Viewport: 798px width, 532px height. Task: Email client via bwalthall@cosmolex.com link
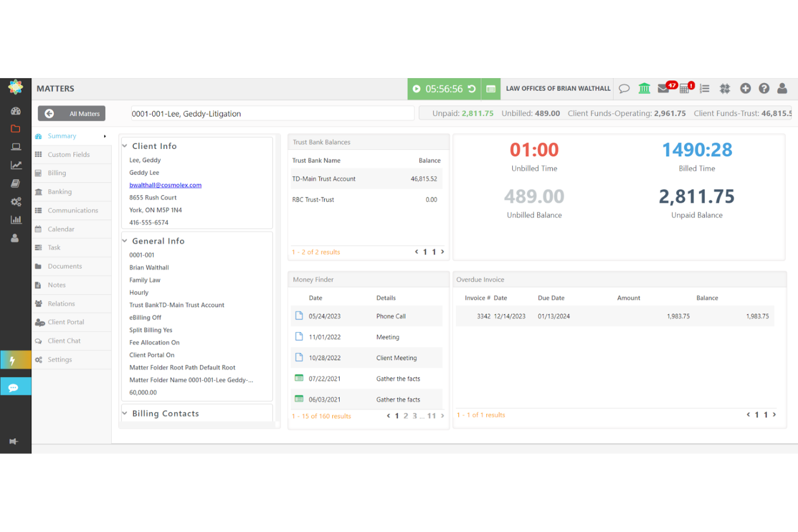165,185
